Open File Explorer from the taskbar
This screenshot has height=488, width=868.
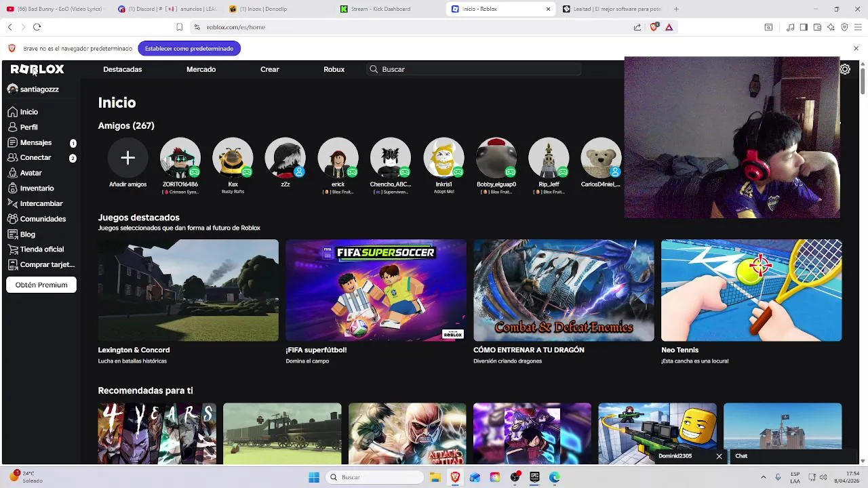click(435, 477)
